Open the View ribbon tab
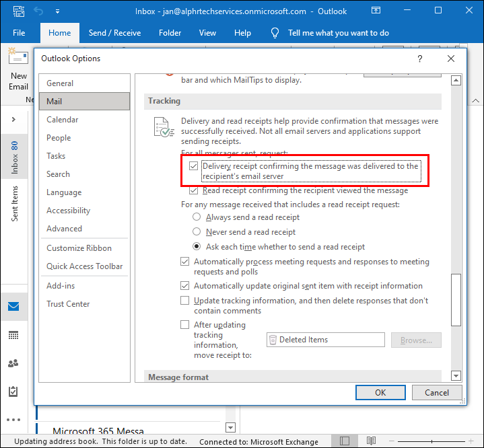Viewport: 484px width, 448px height. [x=207, y=33]
